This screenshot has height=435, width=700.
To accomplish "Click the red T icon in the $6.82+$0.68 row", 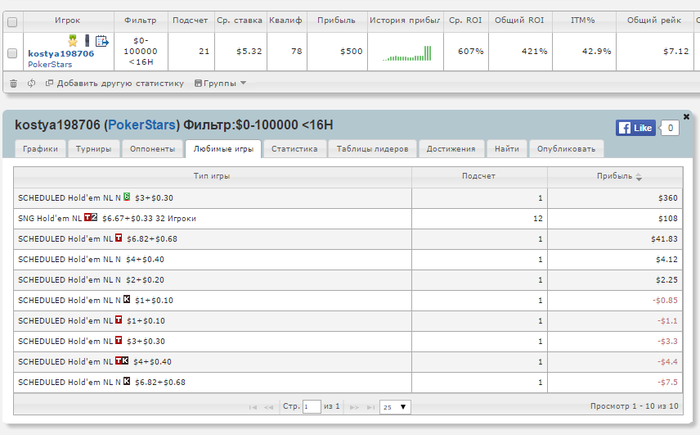I will (118, 238).
